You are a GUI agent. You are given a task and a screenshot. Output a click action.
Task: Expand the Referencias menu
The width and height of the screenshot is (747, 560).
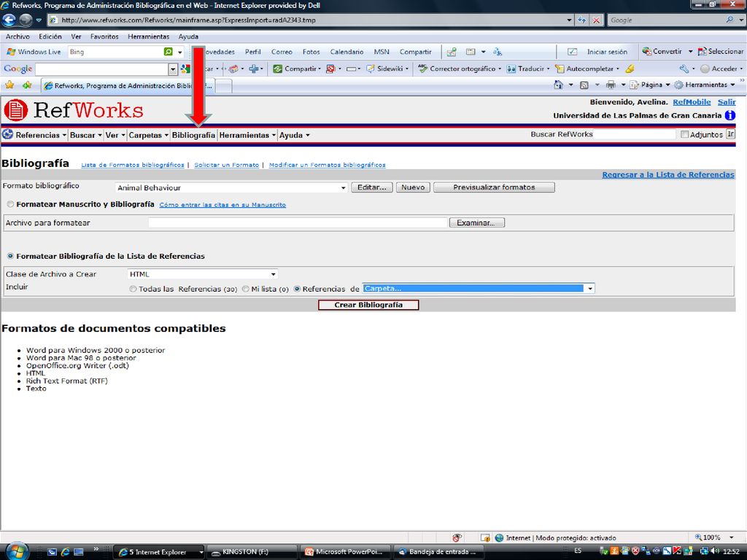point(41,135)
